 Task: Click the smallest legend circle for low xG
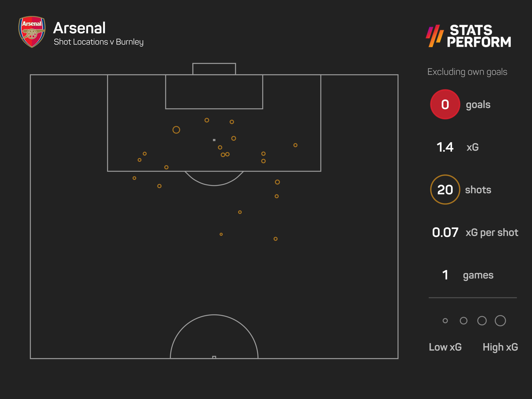[445, 321]
